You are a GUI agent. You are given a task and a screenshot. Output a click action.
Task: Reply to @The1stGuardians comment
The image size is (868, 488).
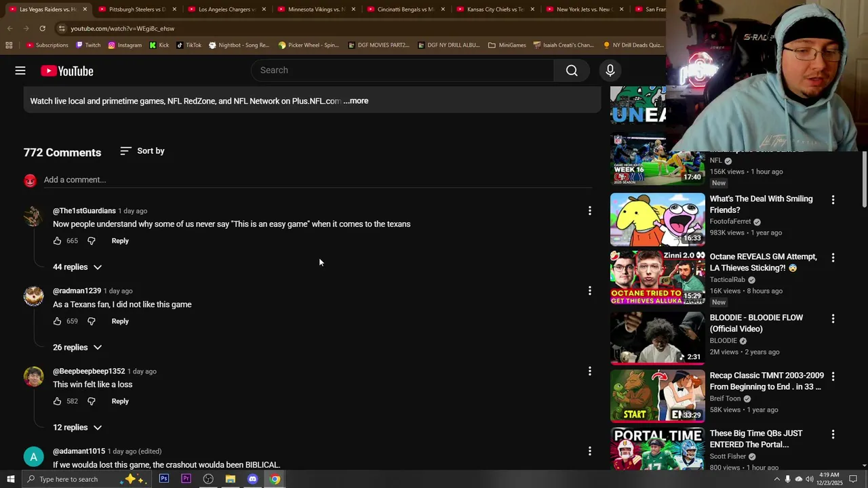(x=120, y=241)
